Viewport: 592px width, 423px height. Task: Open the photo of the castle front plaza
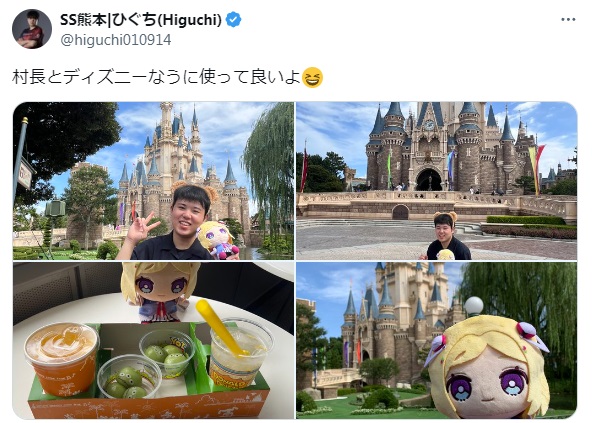tap(436, 181)
